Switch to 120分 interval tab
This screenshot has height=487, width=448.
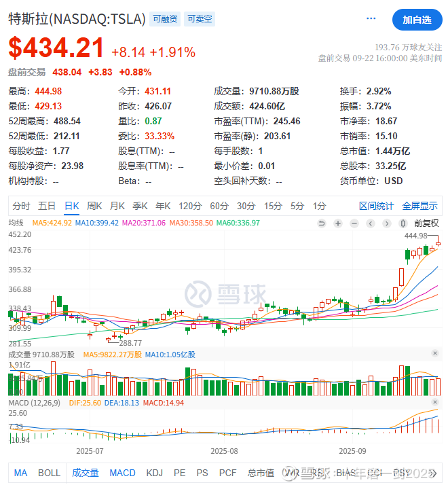[190, 206]
